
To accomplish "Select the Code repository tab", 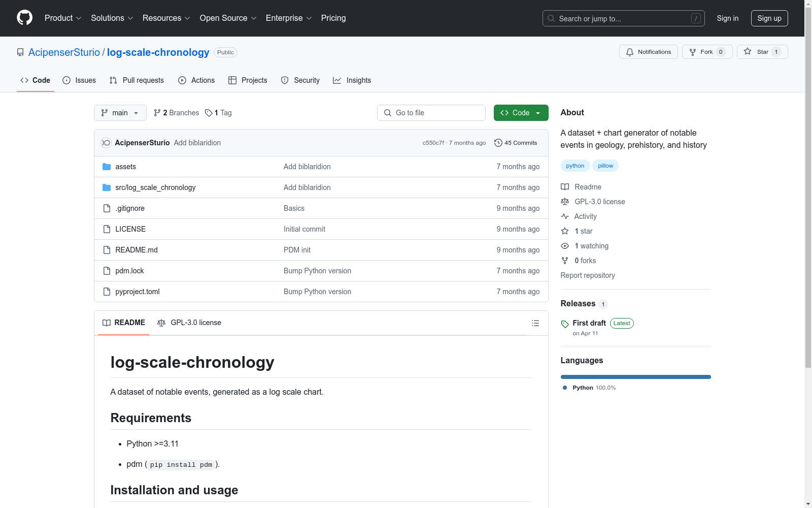I will coord(36,80).
